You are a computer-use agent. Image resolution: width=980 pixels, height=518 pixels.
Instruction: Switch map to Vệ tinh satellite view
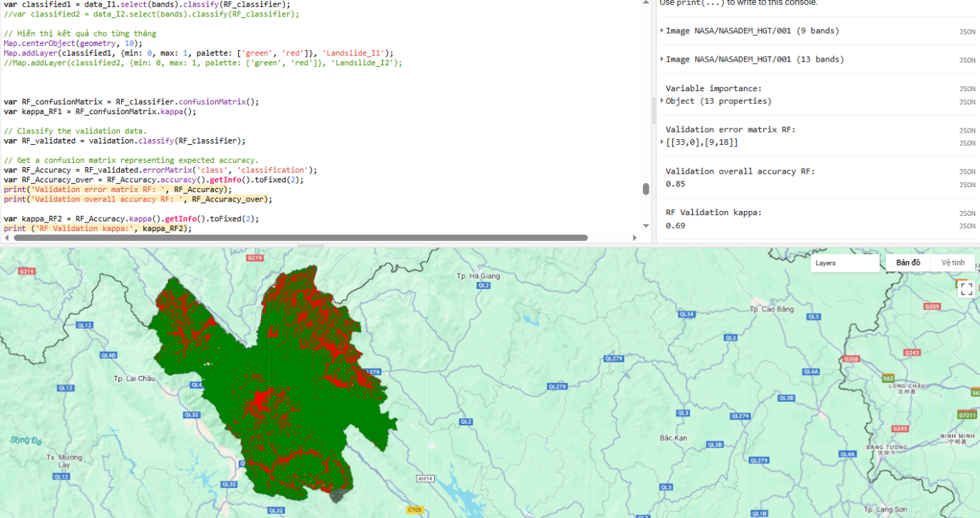click(x=953, y=263)
